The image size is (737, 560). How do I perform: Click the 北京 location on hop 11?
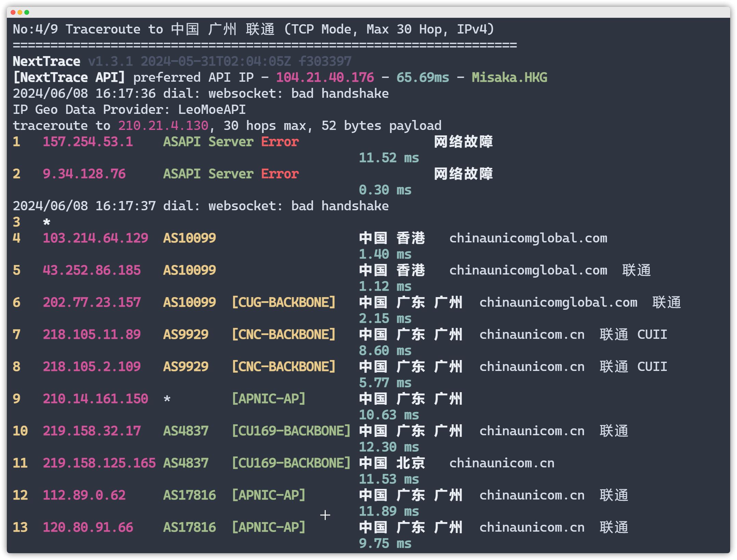411,463
